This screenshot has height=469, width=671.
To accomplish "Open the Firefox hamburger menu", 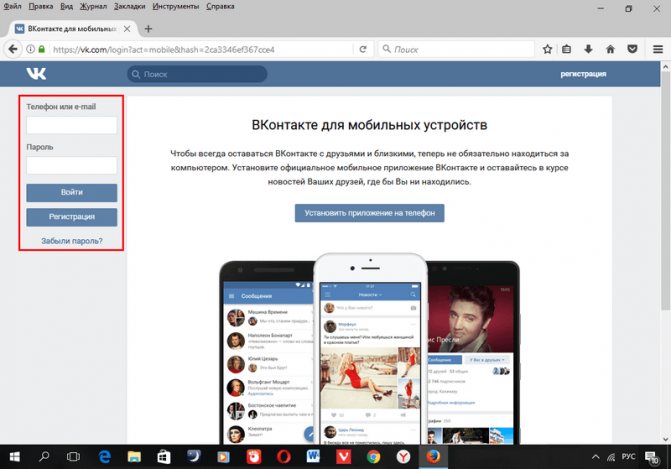I will 658,49.
